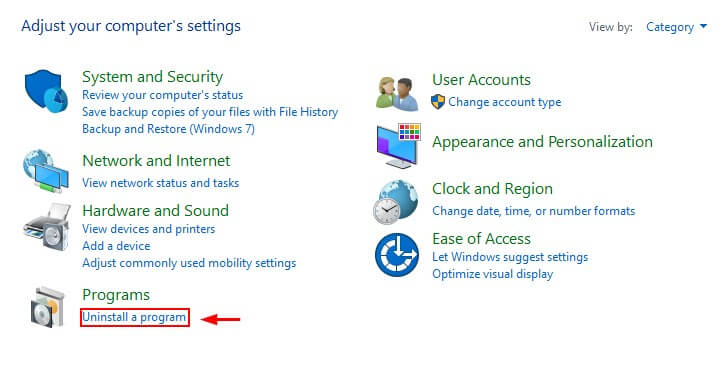Open Uninstall a program link
The height and width of the screenshot is (391, 726).
point(134,317)
